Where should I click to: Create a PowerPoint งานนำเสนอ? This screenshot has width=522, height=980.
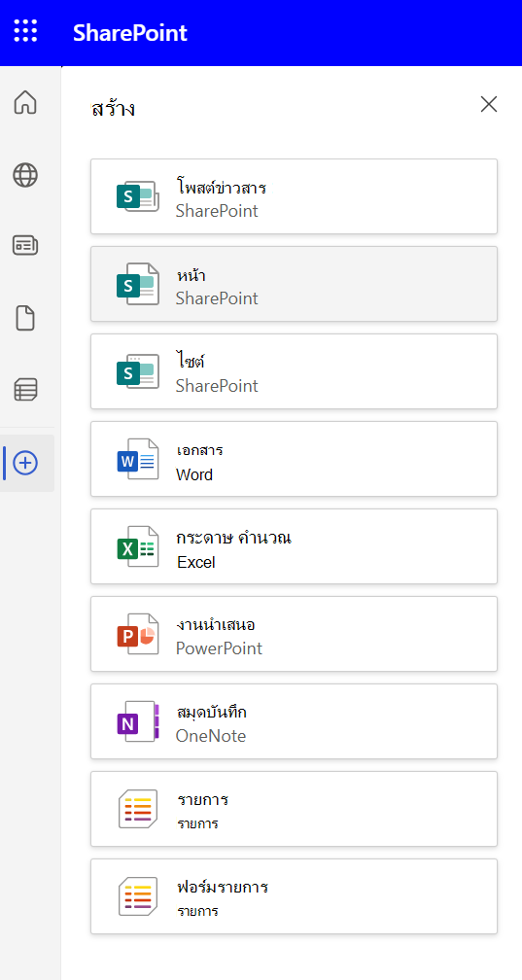coord(294,634)
